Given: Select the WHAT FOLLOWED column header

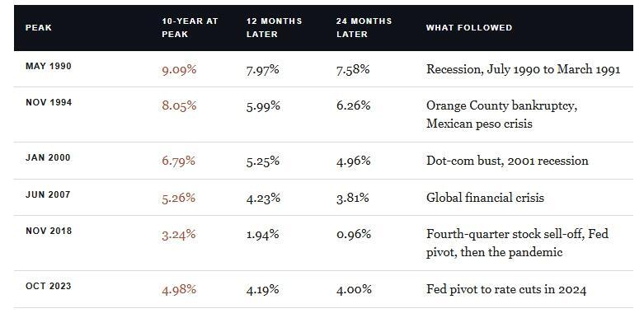Looking at the screenshot, I should 469,28.
